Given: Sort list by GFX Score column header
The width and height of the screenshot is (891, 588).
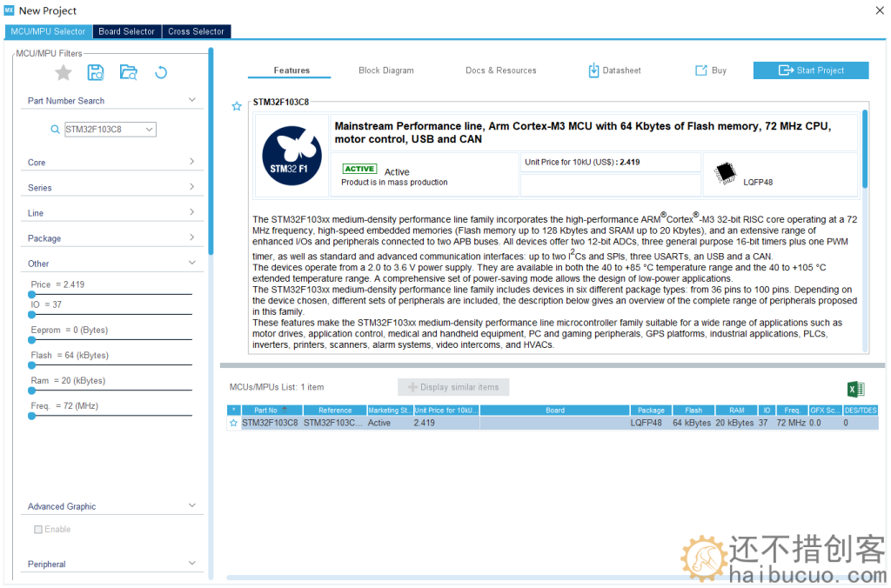Looking at the screenshot, I should [x=826, y=411].
